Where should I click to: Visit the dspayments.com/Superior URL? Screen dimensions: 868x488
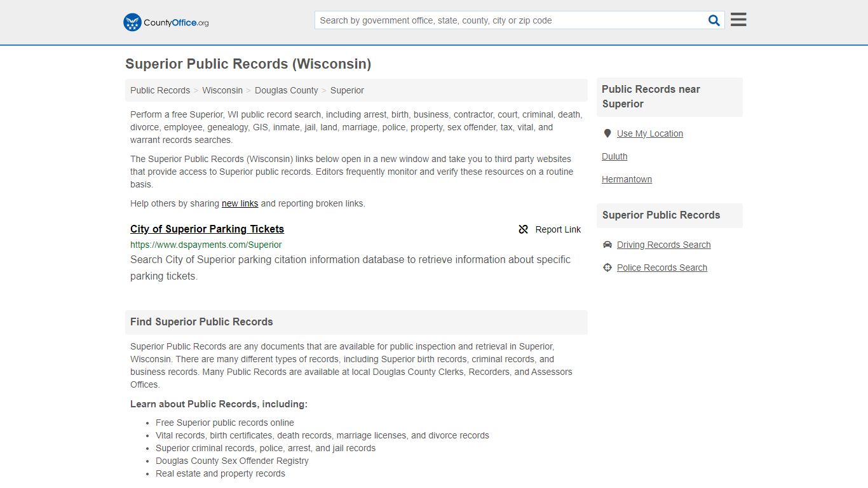click(206, 245)
